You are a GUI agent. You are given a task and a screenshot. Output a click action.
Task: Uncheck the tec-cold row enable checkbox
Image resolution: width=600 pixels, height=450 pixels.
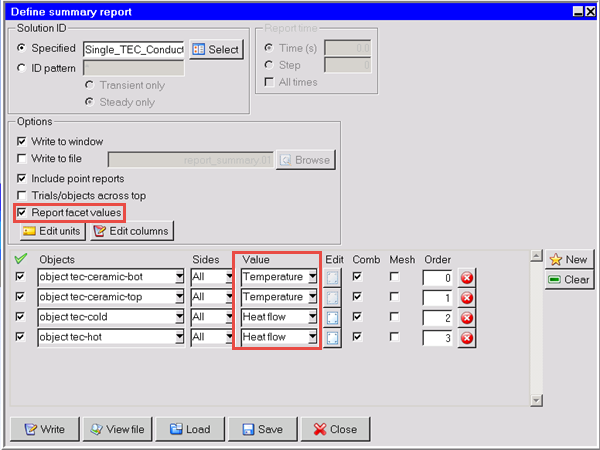20,316
